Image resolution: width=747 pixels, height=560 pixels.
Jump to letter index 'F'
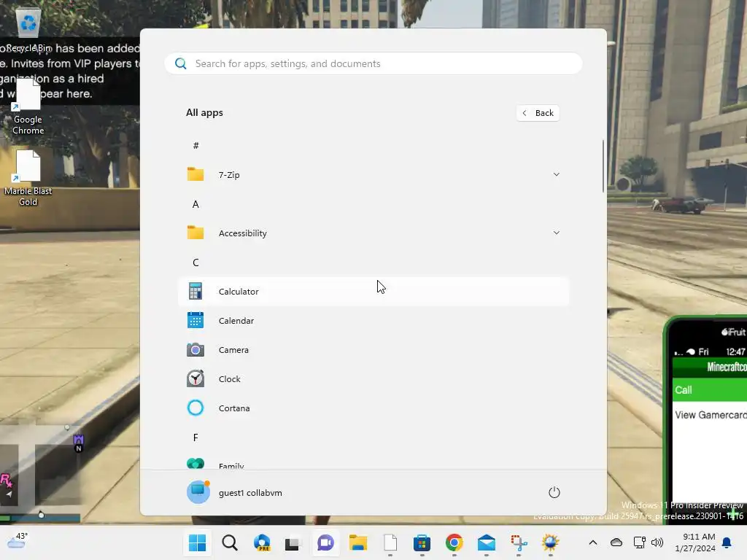click(196, 437)
